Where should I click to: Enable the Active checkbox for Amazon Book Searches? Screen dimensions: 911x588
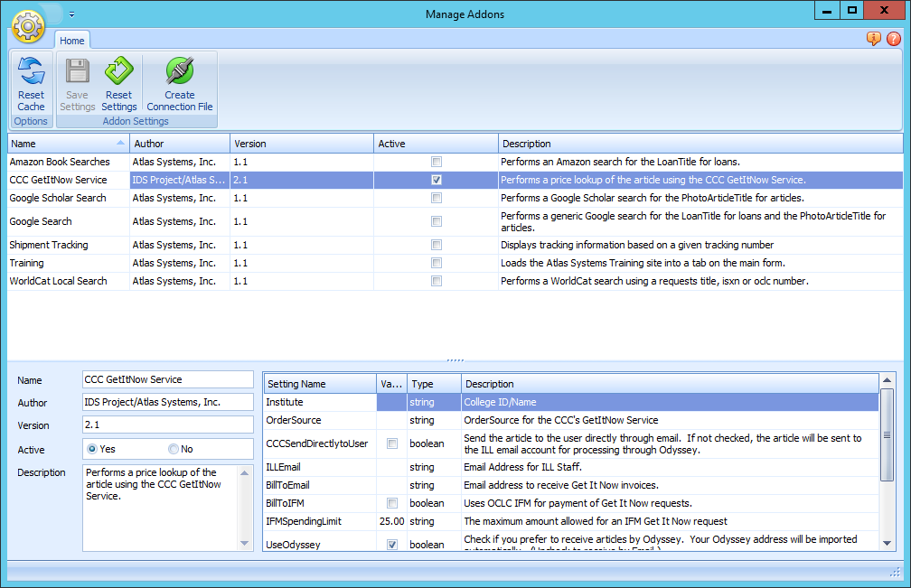[x=437, y=162]
